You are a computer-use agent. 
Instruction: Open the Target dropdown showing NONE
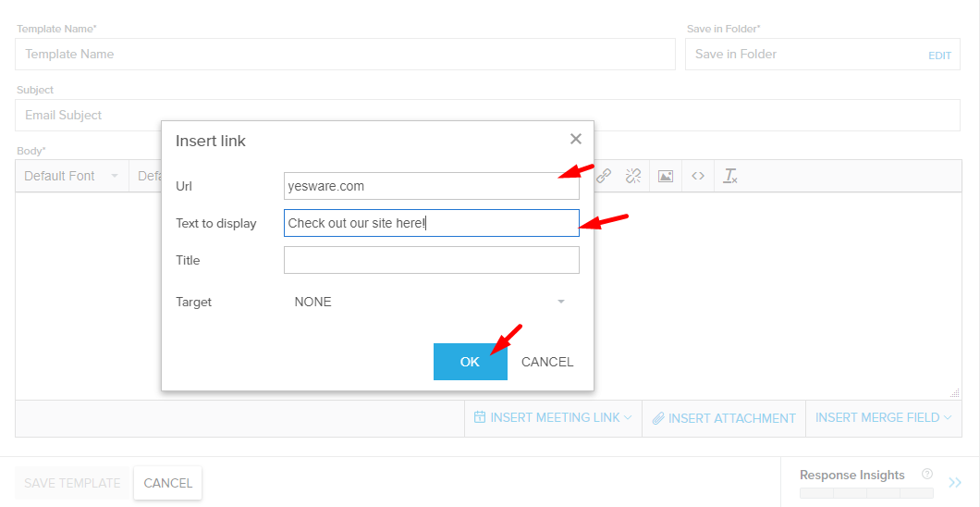point(431,302)
